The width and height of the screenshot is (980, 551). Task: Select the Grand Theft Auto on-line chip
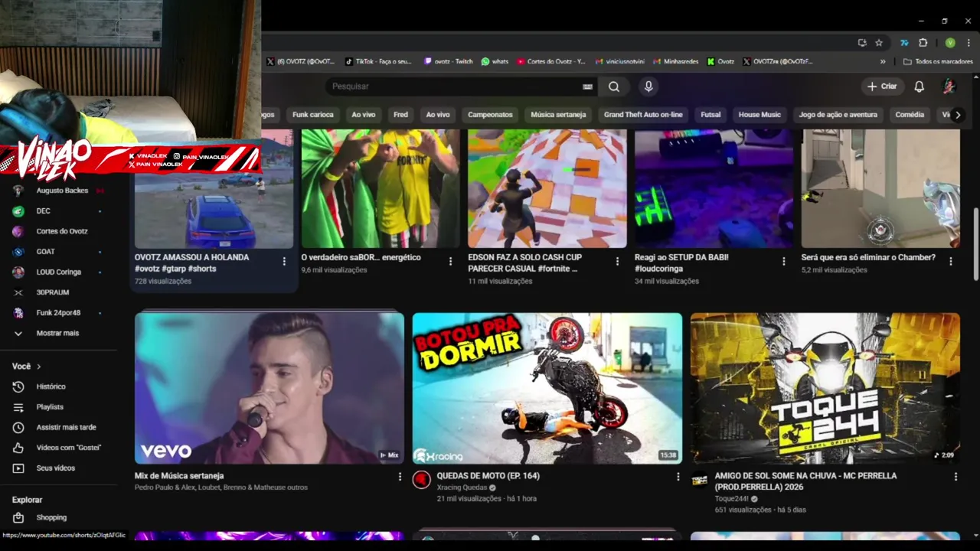click(x=643, y=115)
